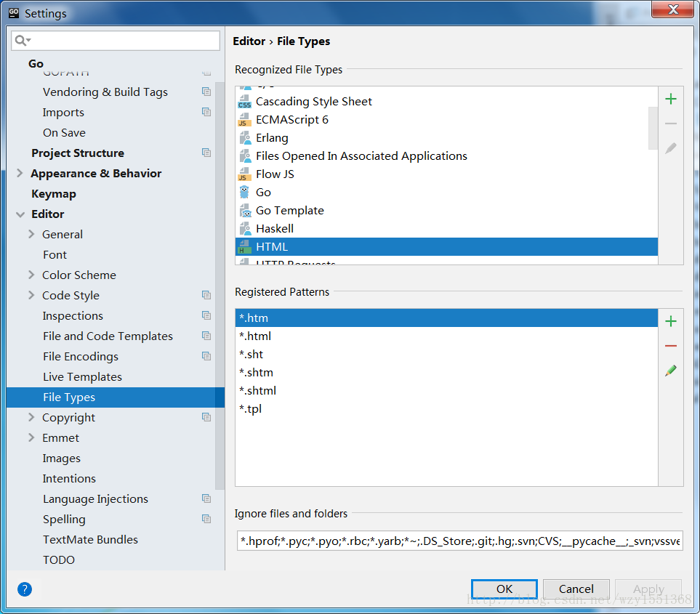The height and width of the screenshot is (614, 700).
Task: Remove the selected recognized file type
Action: [670, 124]
